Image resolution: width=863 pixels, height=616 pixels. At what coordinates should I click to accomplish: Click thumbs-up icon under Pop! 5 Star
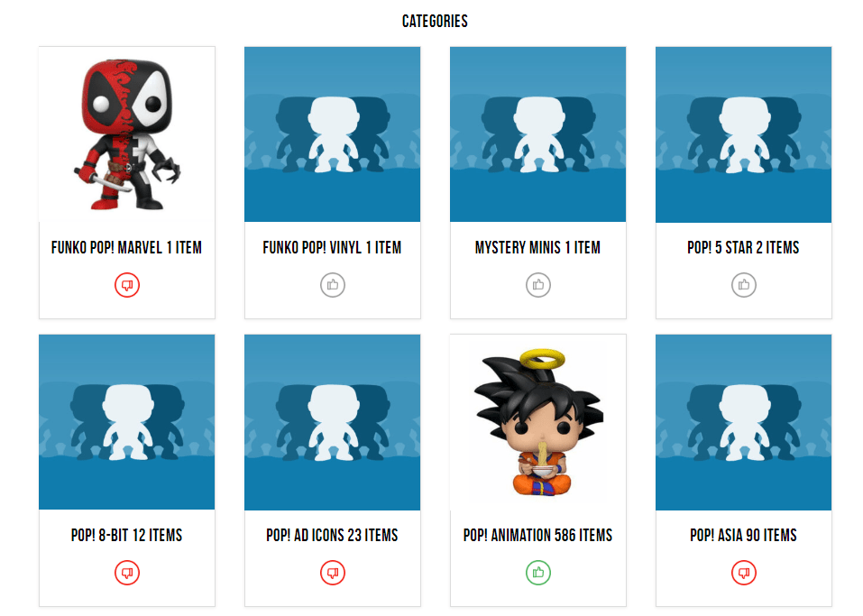tap(744, 285)
